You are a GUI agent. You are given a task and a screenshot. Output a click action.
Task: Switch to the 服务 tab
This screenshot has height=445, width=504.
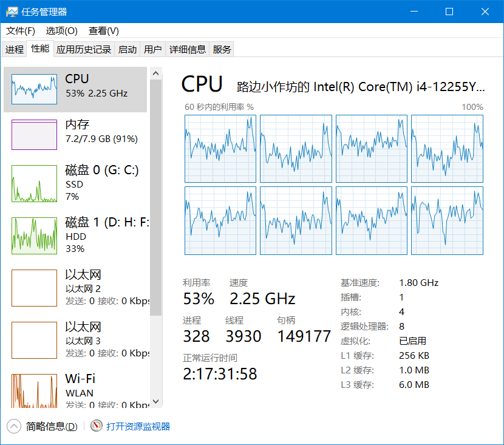tap(222, 49)
